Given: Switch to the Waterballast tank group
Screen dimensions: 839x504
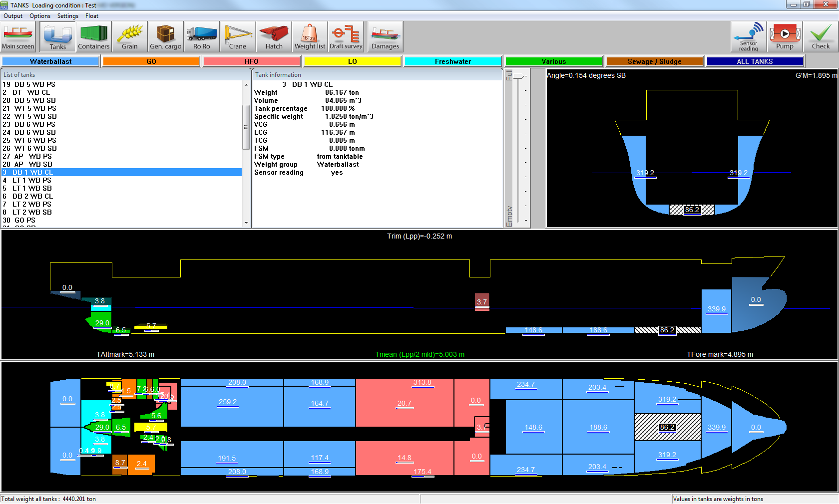Looking at the screenshot, I should (x=50, y=61).
